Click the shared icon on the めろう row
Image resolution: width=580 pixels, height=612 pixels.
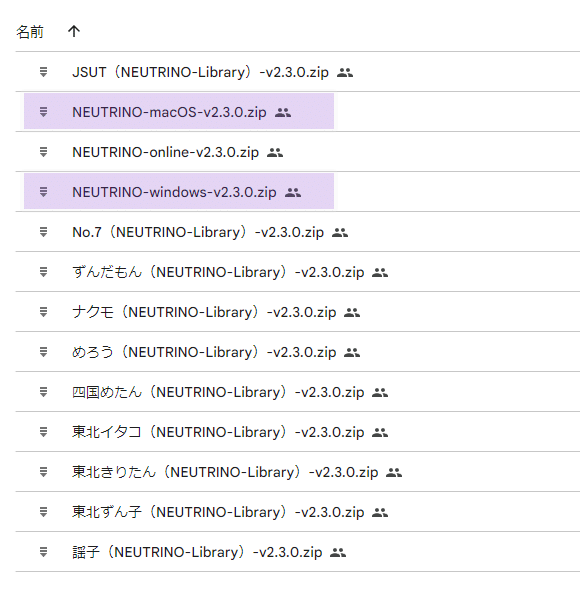(x=352, y=352)
